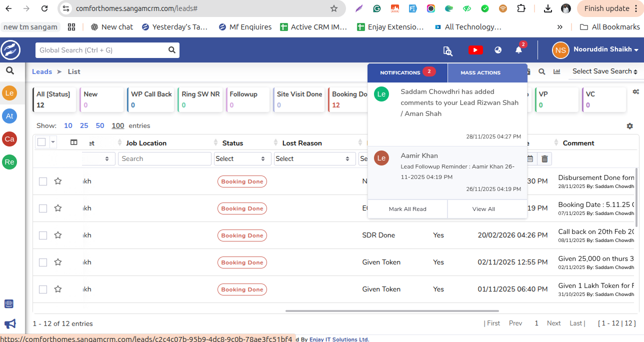The height and width of the screenshot is (342, 644).
Task: Star the first lead row
Action: pos(58,181)
